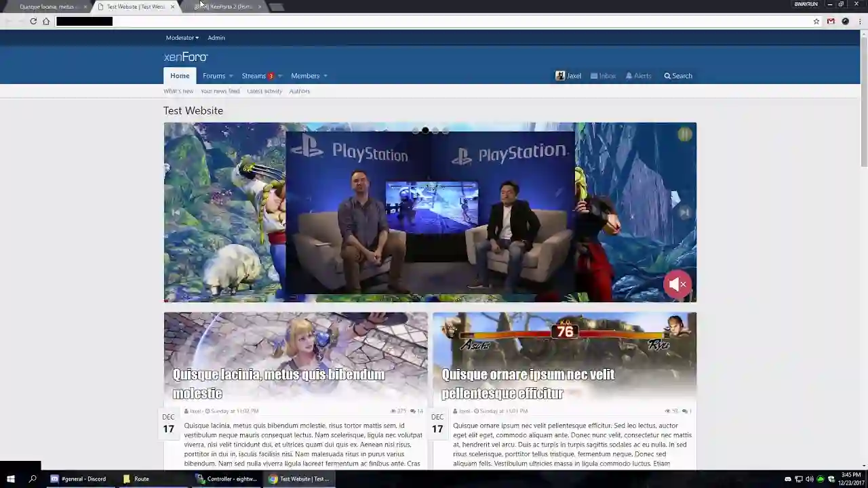The image size is (868, 488).
Task: Open the Alerts bell
Action: [x=638, y=76]
